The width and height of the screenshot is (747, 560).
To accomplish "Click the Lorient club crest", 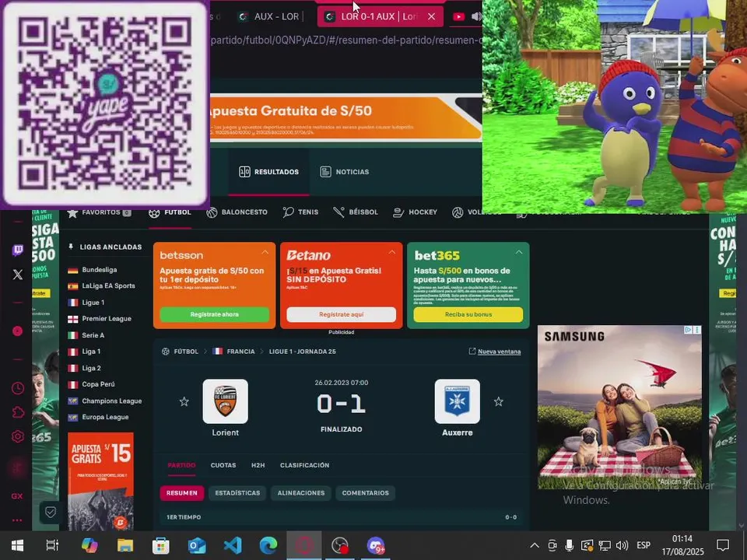I will [226, 401].
